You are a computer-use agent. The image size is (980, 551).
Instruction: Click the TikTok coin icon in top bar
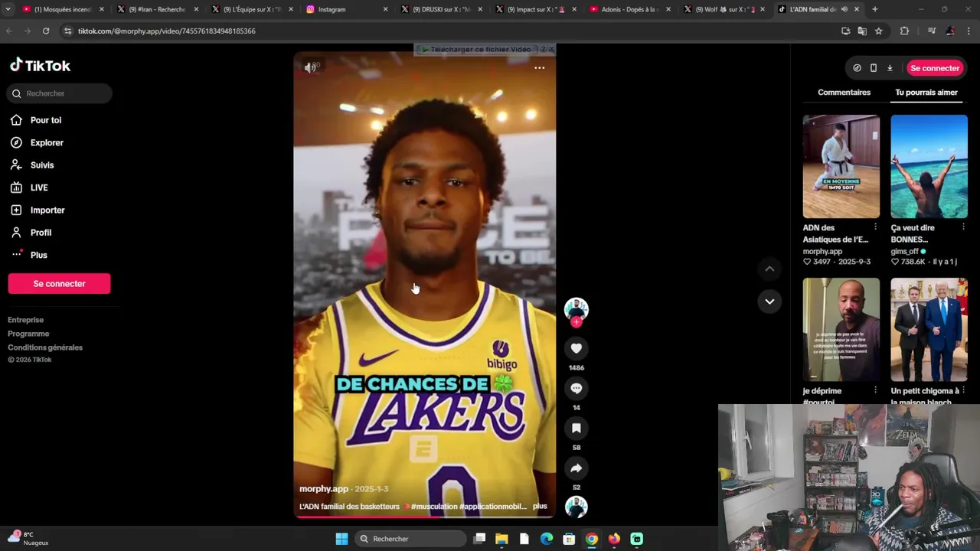857,68
